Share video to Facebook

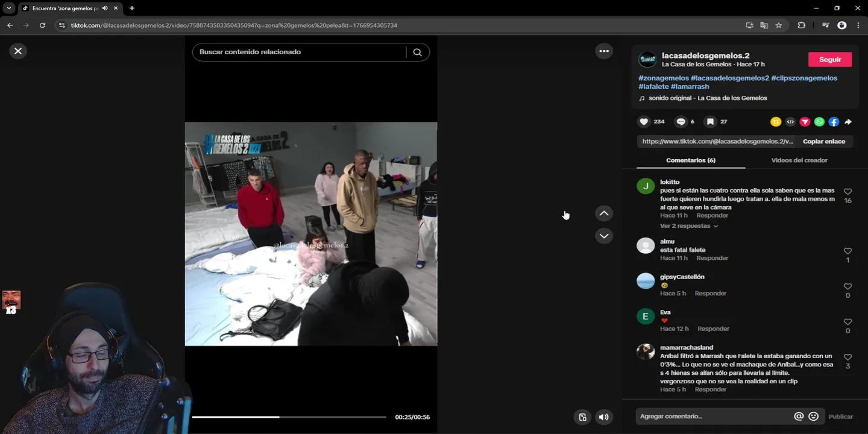[x=834, y=122]
